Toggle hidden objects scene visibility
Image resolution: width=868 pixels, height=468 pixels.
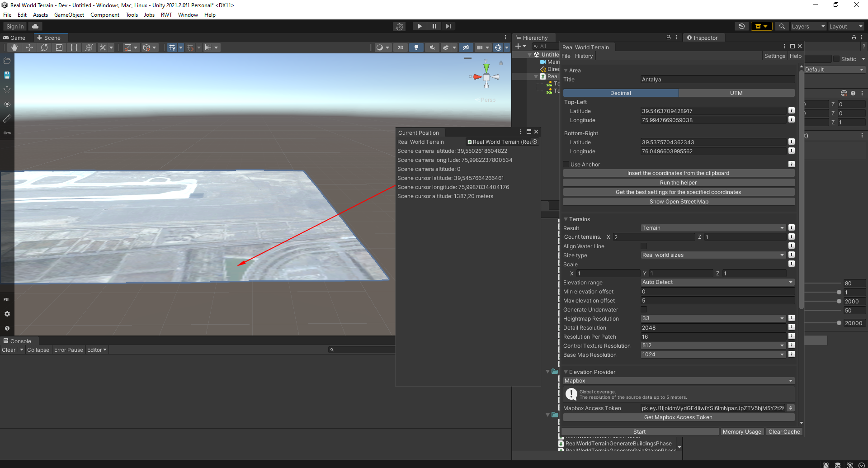point(466,47)
